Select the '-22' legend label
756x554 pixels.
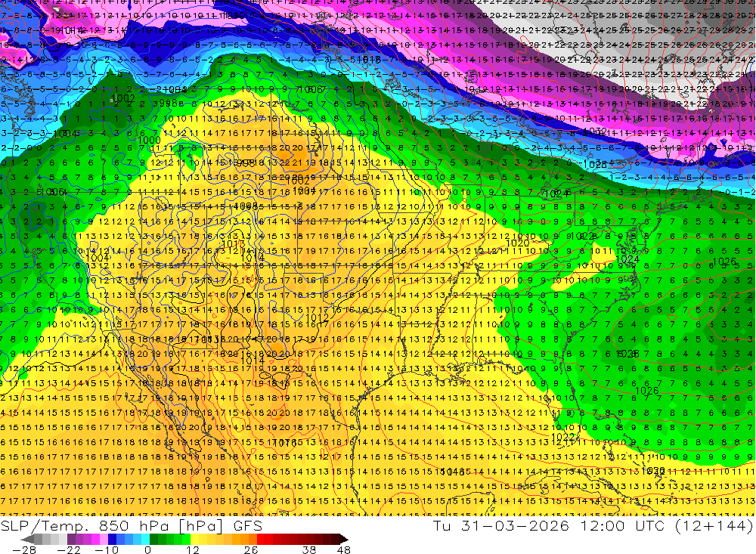point(69,549)
